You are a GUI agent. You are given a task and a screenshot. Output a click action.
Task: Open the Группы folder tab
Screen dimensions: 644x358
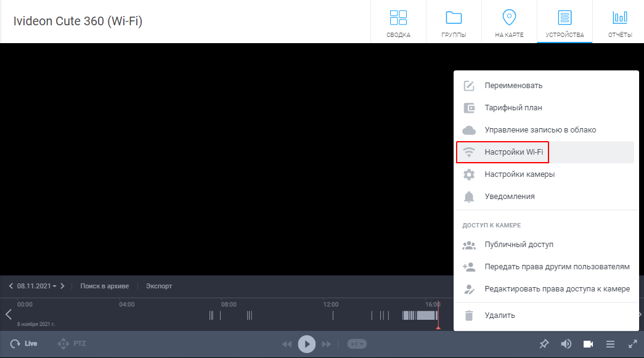[x=454, y=22]
